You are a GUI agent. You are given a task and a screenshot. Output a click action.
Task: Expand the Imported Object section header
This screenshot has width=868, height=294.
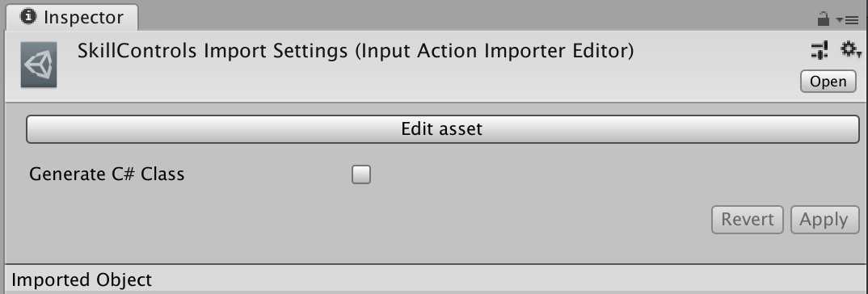click(x=434, y=279)
